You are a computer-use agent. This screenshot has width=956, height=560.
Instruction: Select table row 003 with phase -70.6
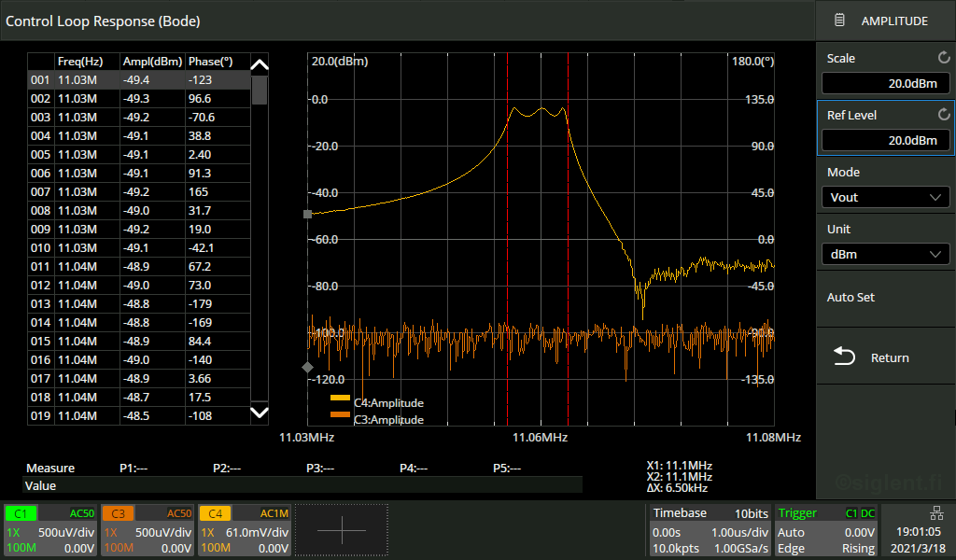(x=139, y=117)
